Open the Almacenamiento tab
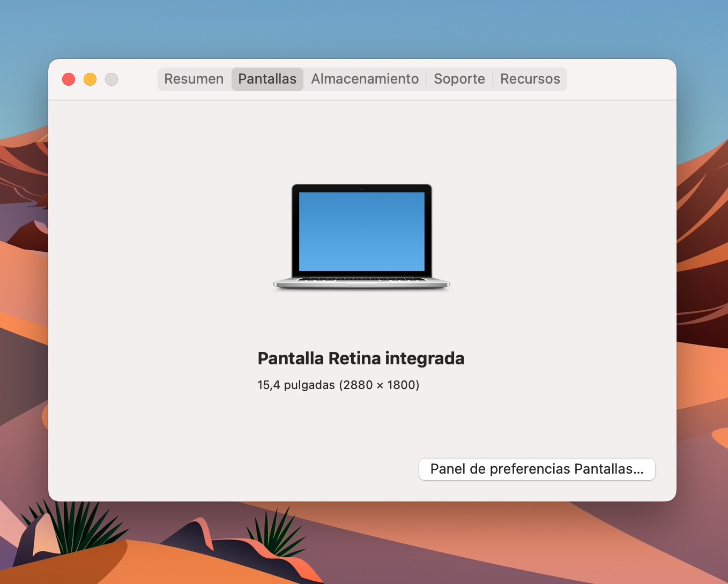This screenshot has width=728, height=584. [x=365, y=79]
